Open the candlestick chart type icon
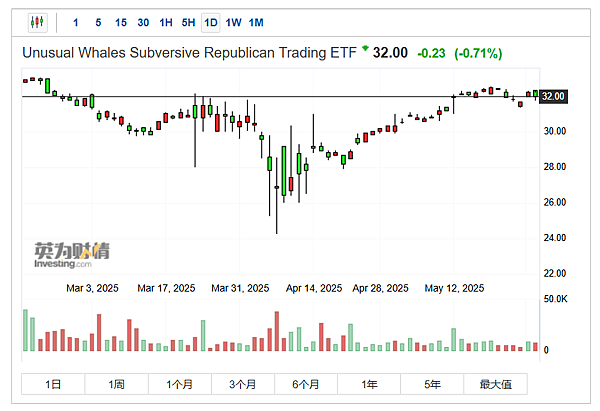Image resolution: width=600 pixels, height=411 pixels. tap(38, 22)
